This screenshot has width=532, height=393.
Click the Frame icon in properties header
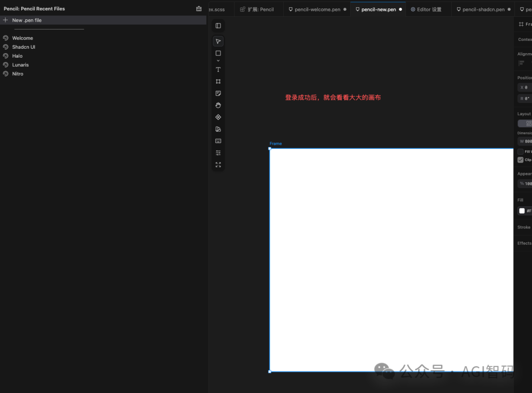(521, 24)
